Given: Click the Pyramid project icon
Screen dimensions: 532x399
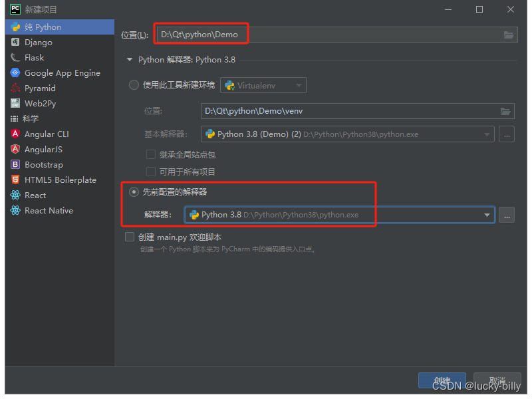Looking at the screenshot, I should (x=15, y=88).
